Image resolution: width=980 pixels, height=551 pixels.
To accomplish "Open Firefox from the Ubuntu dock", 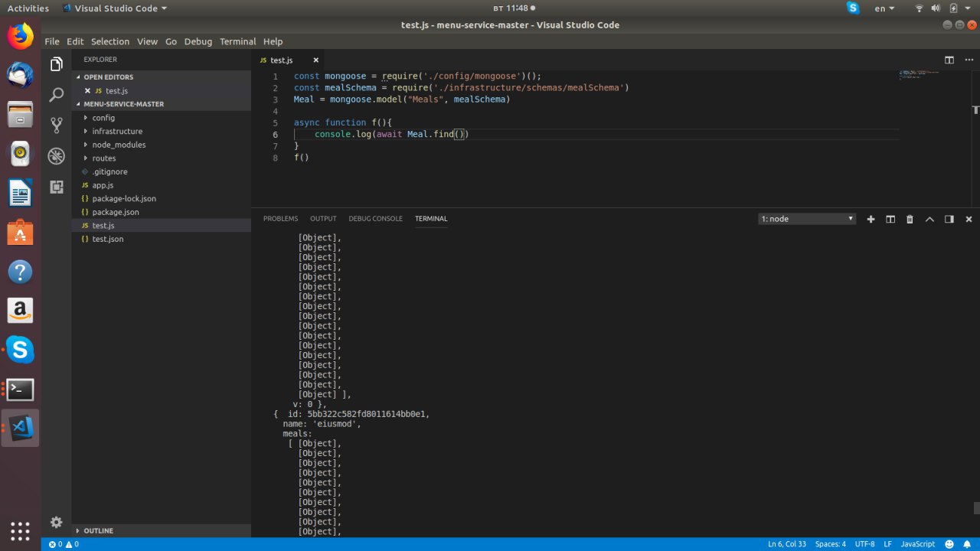I will [x=21, y=36].
